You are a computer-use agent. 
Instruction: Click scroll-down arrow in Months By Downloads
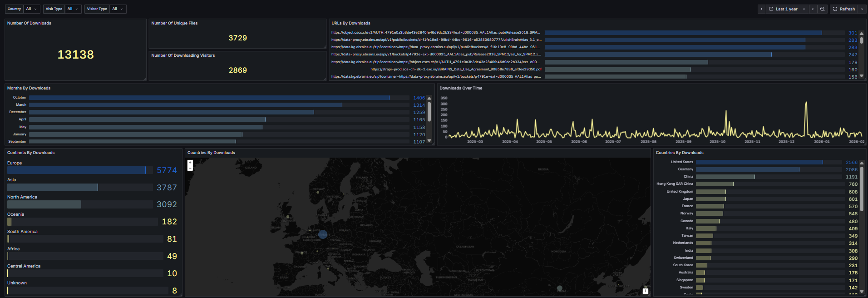pyautogui.click(x=429, y=141)
